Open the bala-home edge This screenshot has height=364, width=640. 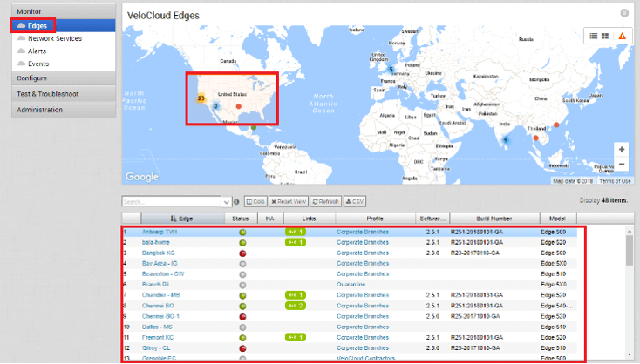coord(155,243)
